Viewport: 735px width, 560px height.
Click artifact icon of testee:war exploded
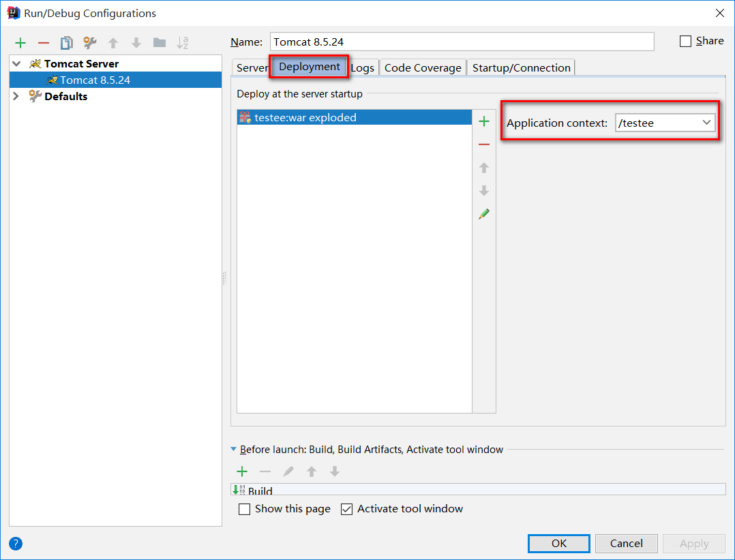click(245, 117)
